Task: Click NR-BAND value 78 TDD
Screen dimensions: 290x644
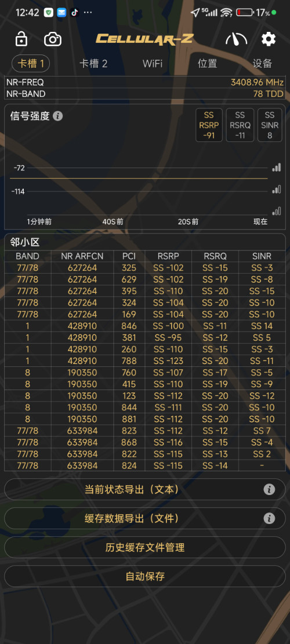Action: [x=268, y=94]
